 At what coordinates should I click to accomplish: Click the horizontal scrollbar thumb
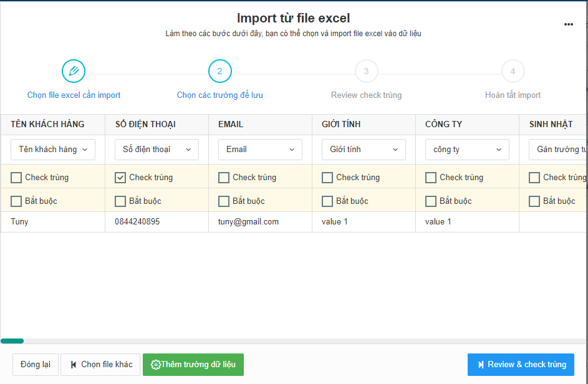pos(12,341)
